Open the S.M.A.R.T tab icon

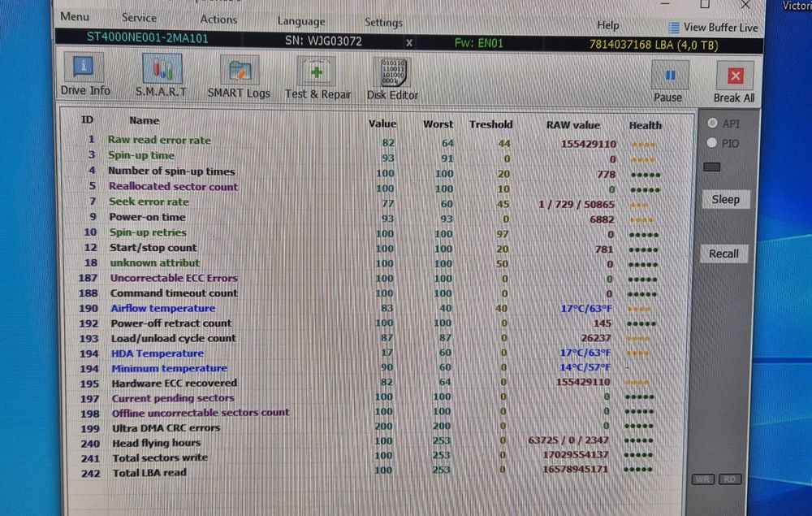[162, 68]
